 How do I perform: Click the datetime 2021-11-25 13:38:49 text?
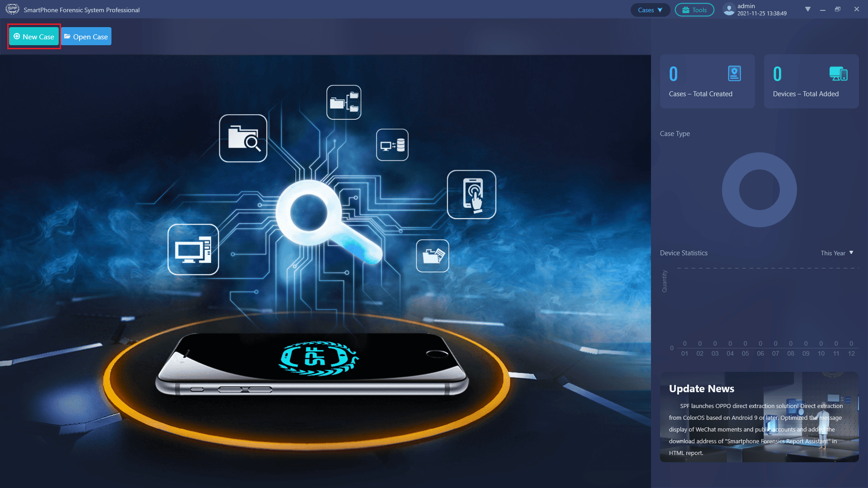coord(762,14)
